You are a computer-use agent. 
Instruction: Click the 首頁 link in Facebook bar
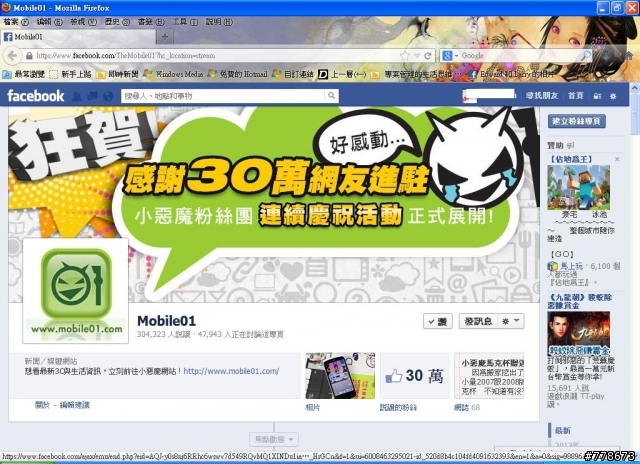(x=576, y=95)
